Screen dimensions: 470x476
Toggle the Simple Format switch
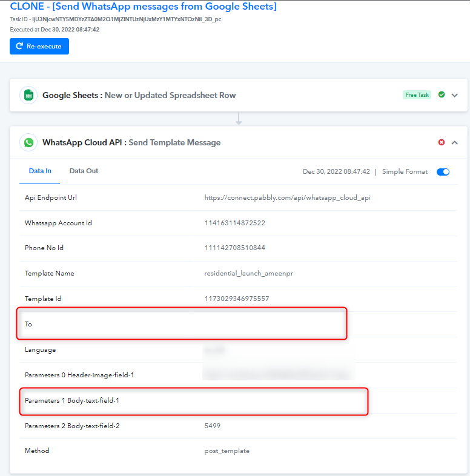tap(443, 172)
